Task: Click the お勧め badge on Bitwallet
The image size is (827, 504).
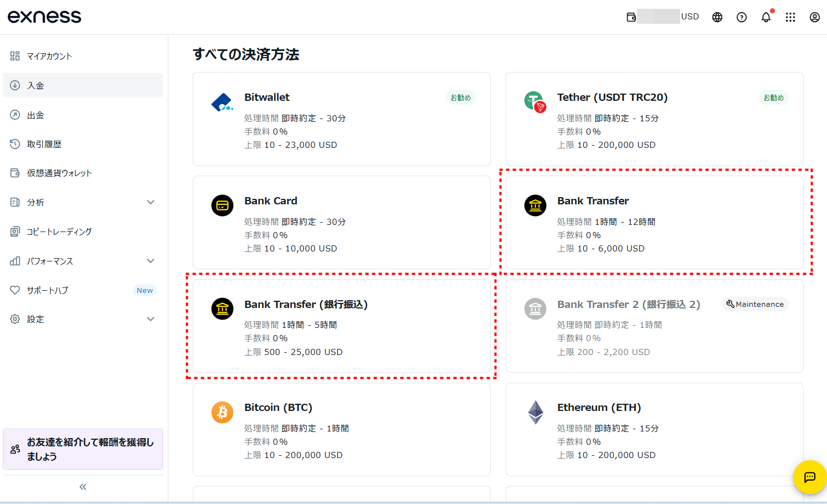Action: coord(460,97)
